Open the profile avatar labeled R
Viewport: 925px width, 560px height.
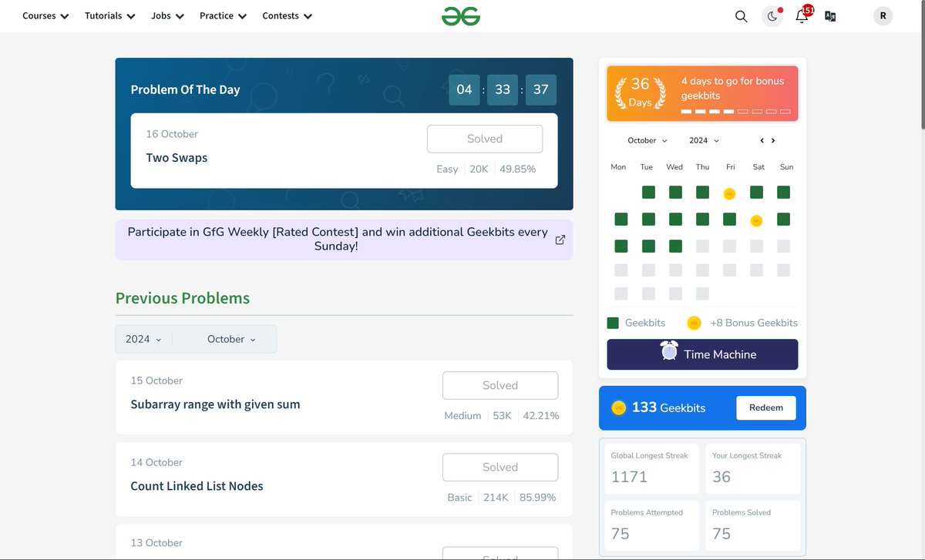click(x=882, y=15)
